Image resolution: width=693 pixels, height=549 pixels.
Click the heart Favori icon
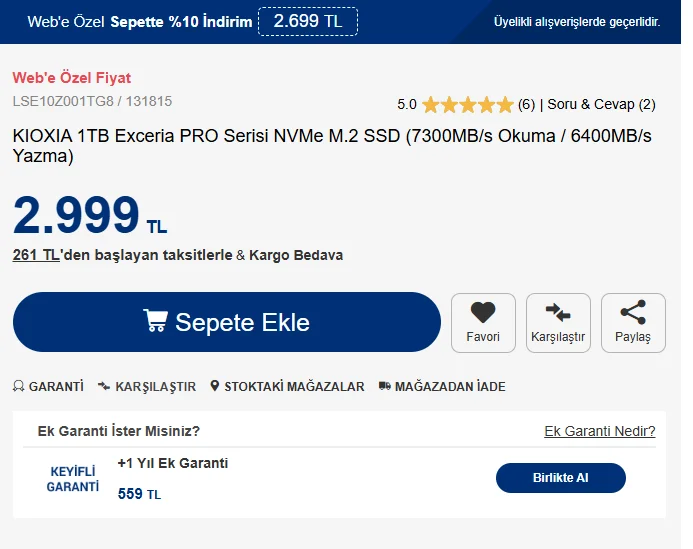point(483,314)
